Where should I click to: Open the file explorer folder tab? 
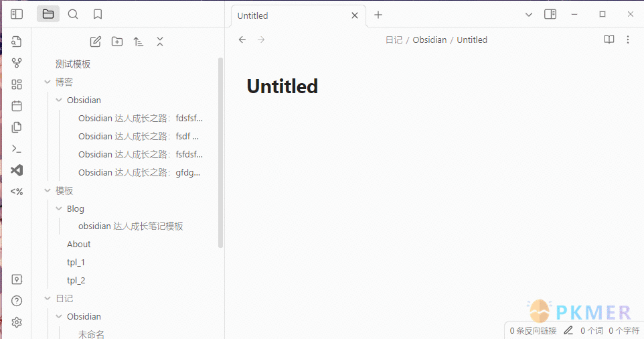point(48,14)
